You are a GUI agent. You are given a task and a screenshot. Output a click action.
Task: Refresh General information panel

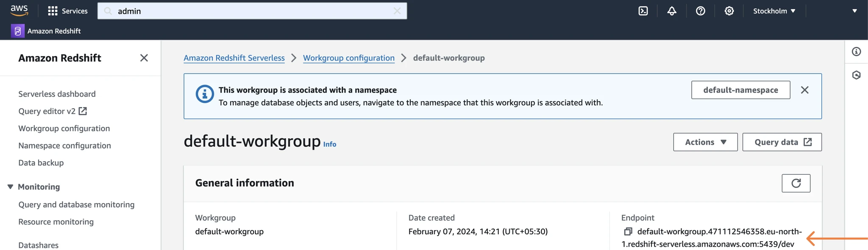[x=796, y=183]
